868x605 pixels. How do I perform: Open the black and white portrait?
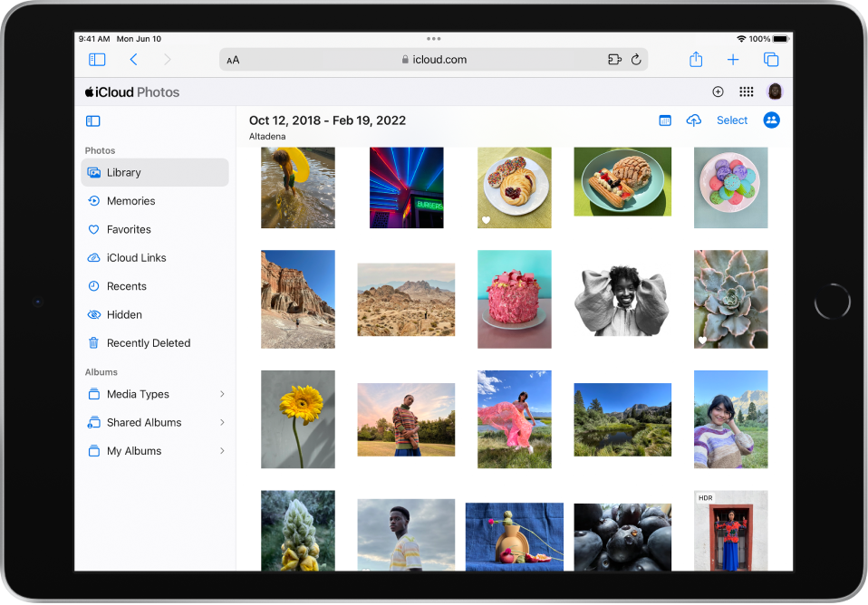click(x=622, y=300)
